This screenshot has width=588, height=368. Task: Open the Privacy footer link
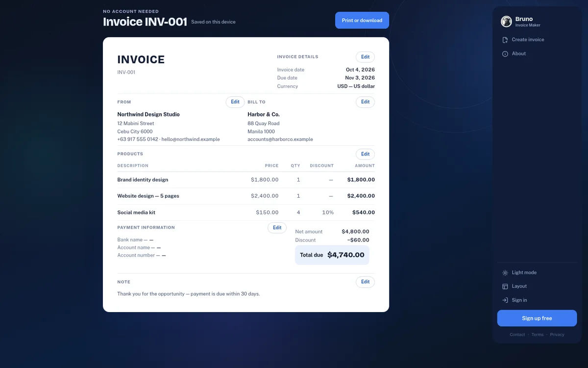557,335
